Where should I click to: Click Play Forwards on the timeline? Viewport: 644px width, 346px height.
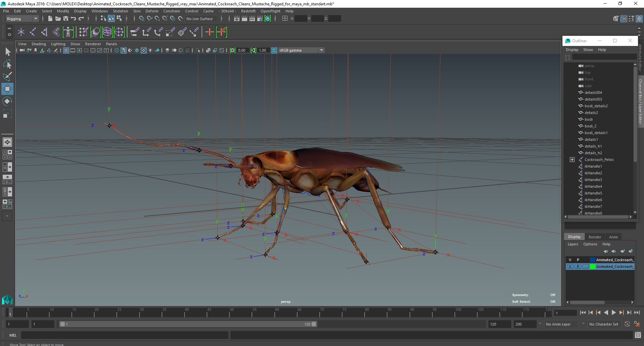(x=613, y=312)
